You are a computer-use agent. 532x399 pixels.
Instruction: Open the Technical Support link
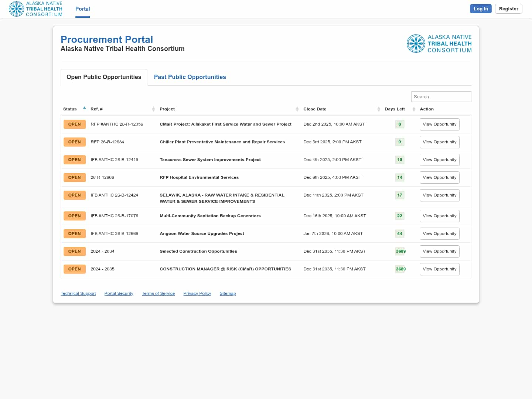pos(78,293)
